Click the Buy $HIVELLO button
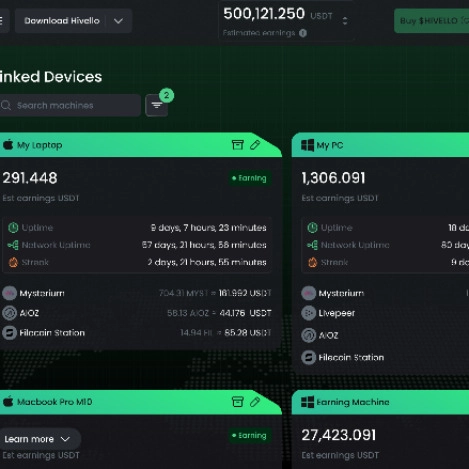 [x=432, y=21]
